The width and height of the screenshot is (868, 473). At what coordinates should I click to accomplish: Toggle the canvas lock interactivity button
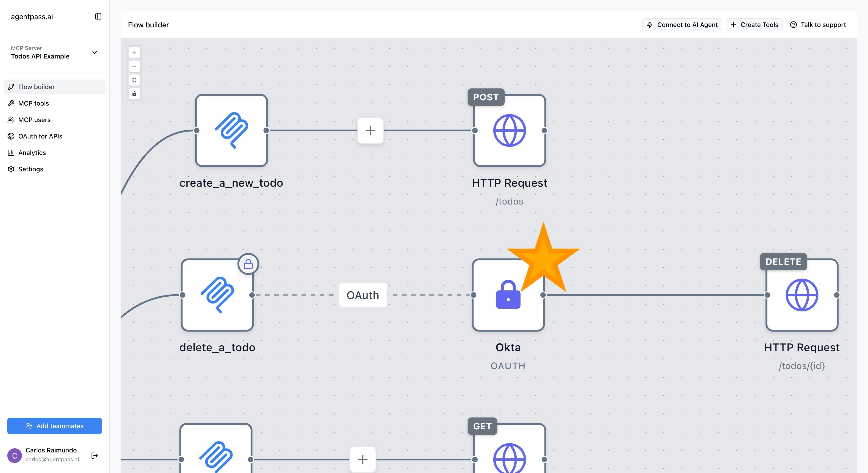click(134, 94)
